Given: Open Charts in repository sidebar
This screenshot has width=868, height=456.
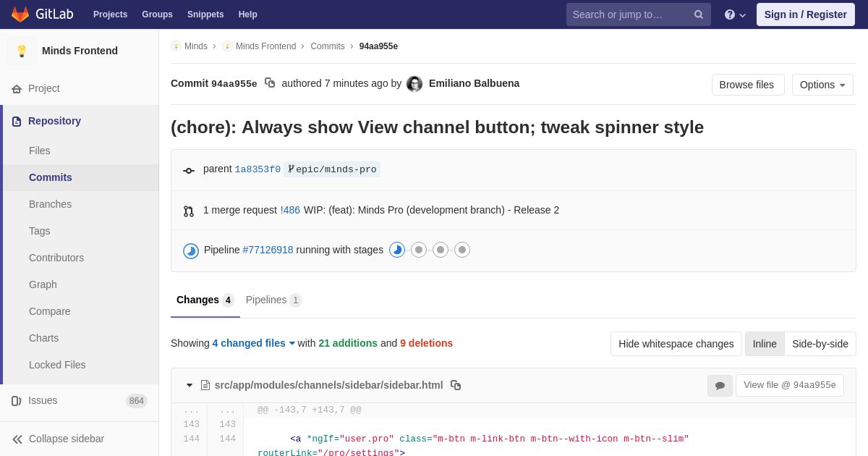Looking at the screenshot, I should pyautogui.click(x=81, y=338).
